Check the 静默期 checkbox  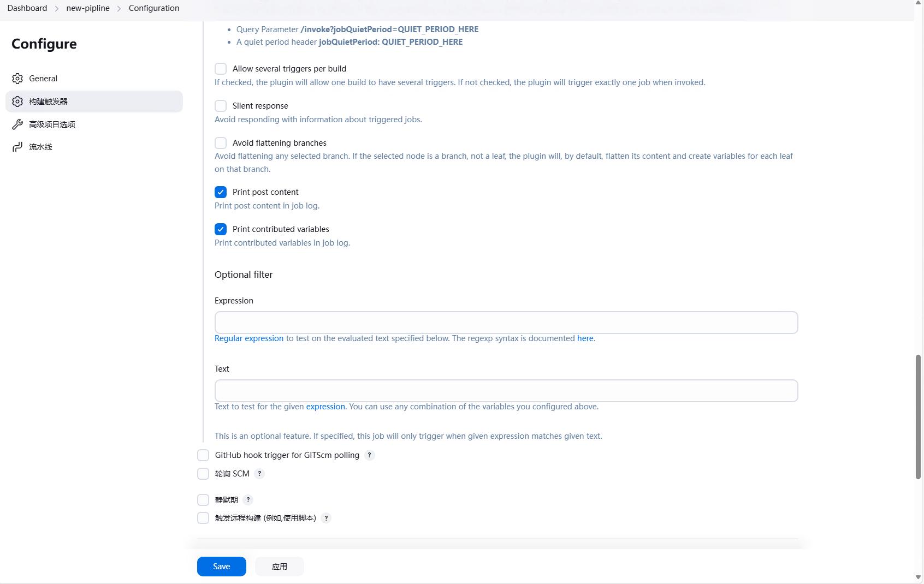(203, 500)
